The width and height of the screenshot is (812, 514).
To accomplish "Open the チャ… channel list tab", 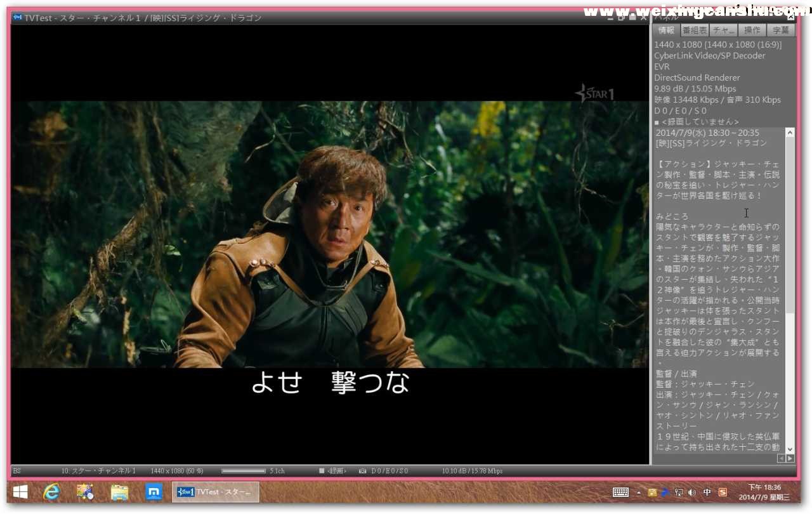I will click(723, 30).
